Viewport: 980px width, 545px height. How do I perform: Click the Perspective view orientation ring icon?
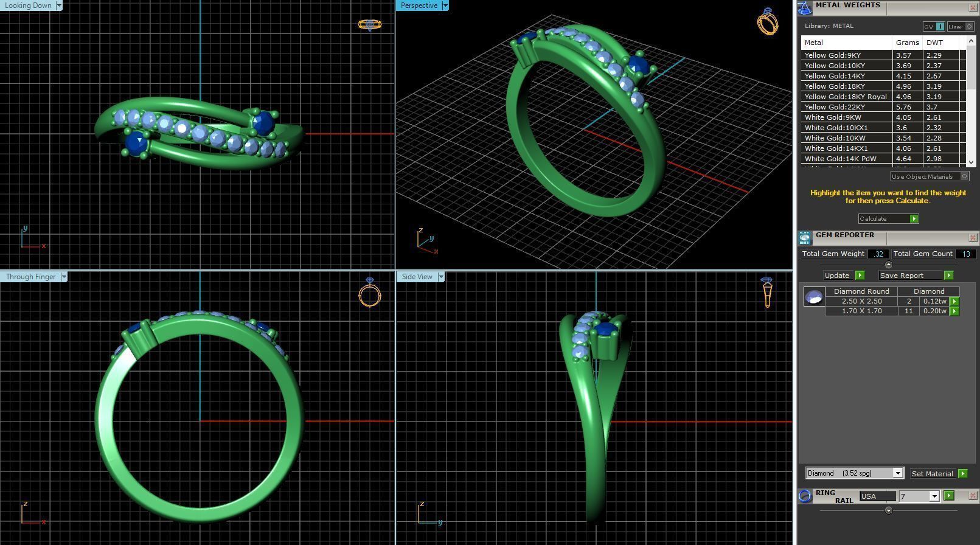(x=767, y=21)
